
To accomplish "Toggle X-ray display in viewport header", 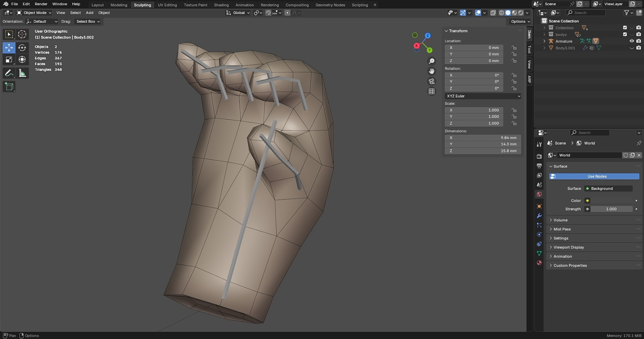I will coord(493,13).
